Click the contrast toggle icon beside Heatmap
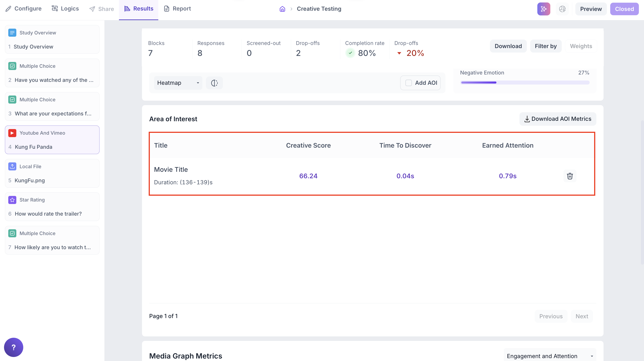Viewport: 644px width, 361px height. coord(214,83)
